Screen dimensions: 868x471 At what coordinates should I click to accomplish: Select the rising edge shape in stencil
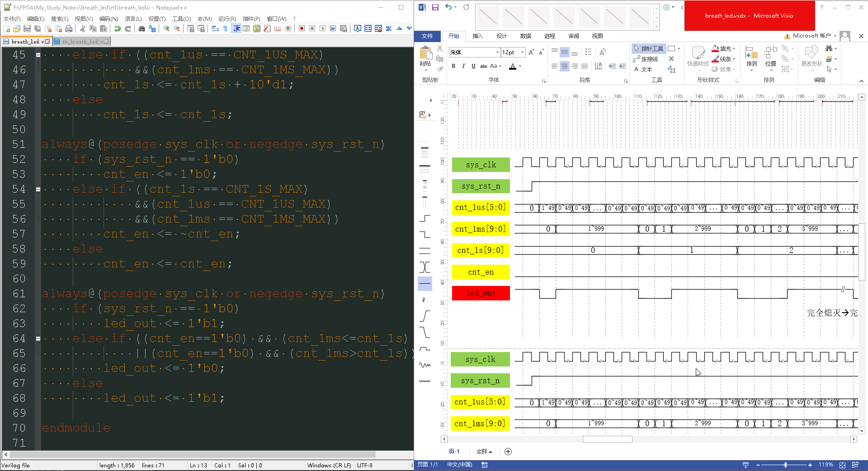(x=425, y=219)
